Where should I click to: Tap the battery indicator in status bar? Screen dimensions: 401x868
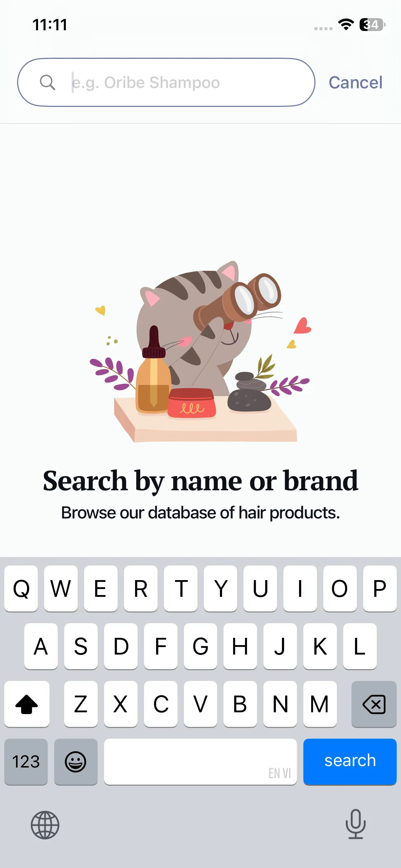coord(372,25)
